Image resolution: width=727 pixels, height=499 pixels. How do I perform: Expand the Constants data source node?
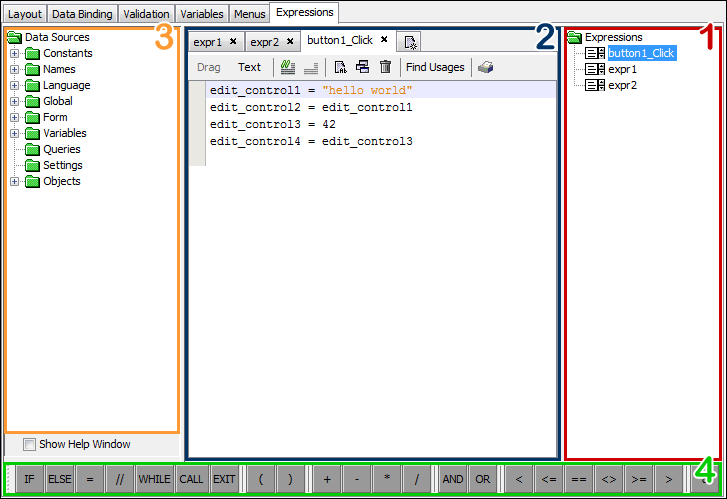pos(15,53)
